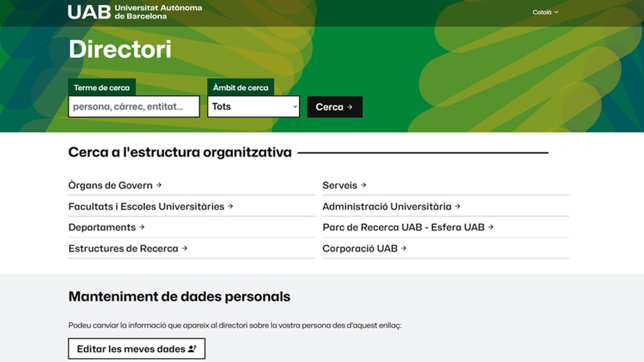
Task: Open Administració Universitària link
Action: click(x=391, y=207)
